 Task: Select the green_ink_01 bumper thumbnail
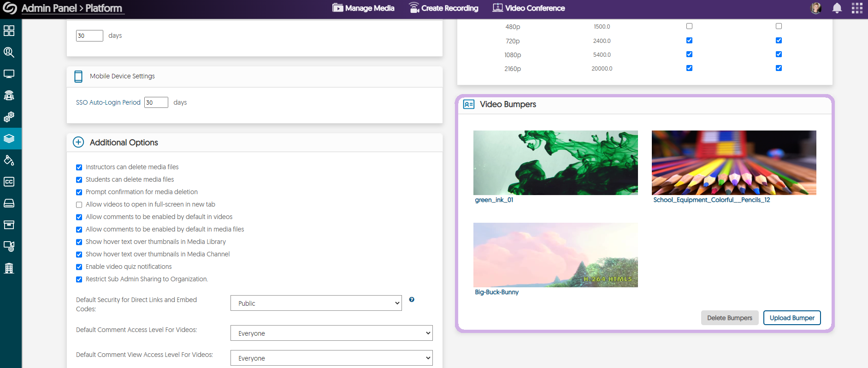coord(555,163)
